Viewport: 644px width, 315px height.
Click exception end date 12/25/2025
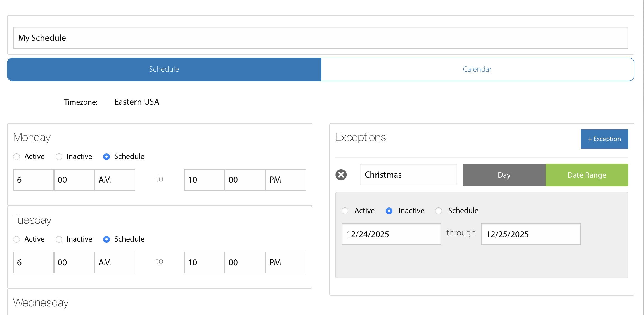[531, 234]
